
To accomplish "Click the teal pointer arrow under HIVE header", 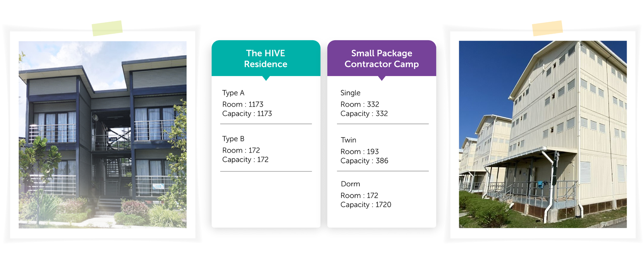I will 266,78.
